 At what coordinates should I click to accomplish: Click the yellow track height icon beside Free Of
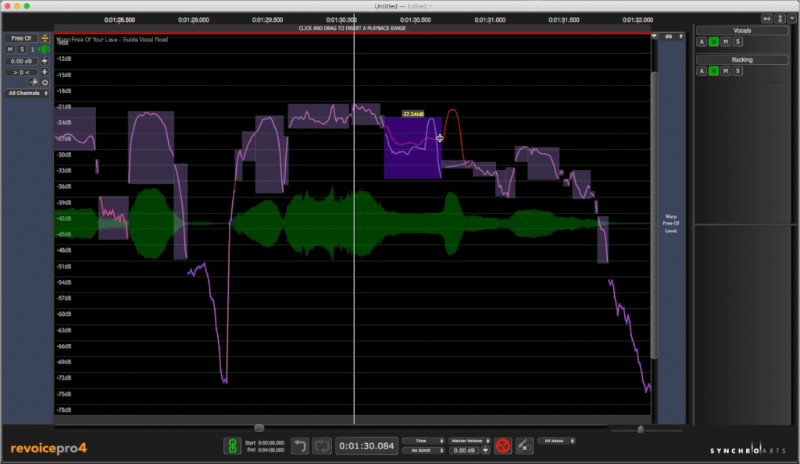(45, 38)
